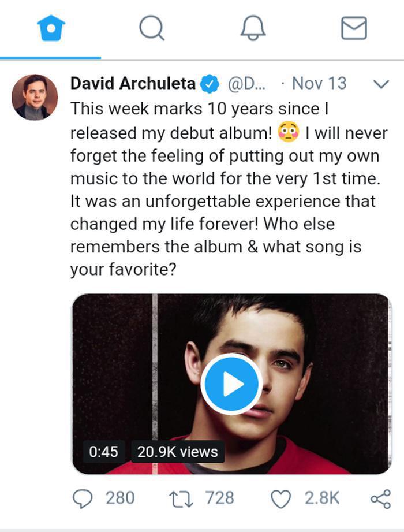Click the verified badge next to name
This screenshot has height=532, width=404.
tap(210, 84)
